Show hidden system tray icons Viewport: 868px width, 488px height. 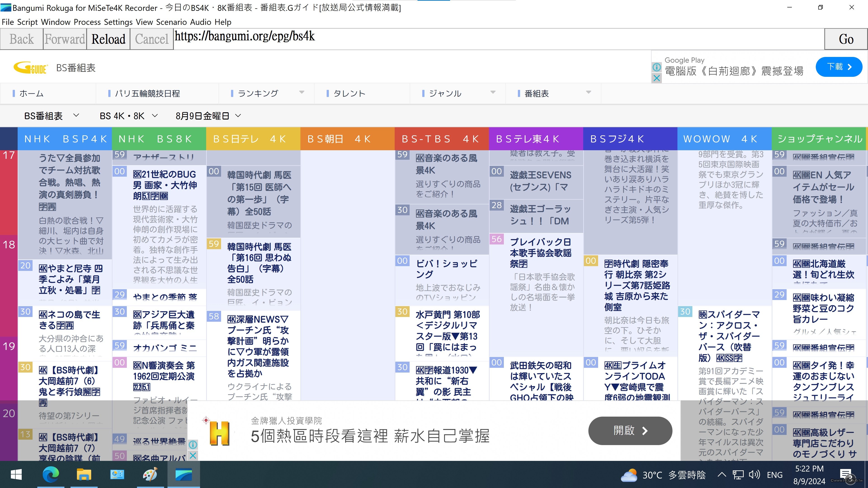click(722, 475)
